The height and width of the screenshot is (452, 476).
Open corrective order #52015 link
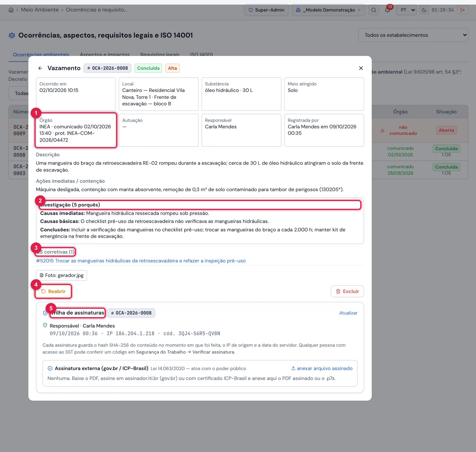click(x=141, y=261)
